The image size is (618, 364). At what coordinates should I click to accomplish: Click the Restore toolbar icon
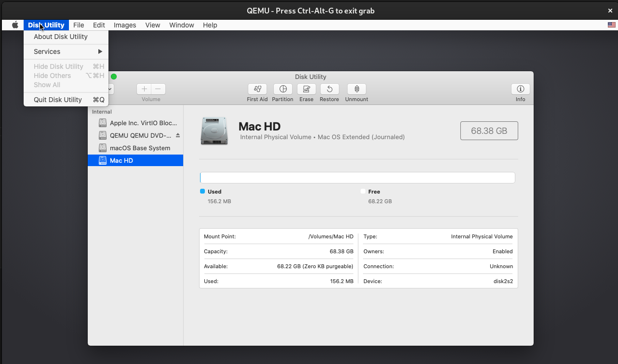(x=330, y=89)
